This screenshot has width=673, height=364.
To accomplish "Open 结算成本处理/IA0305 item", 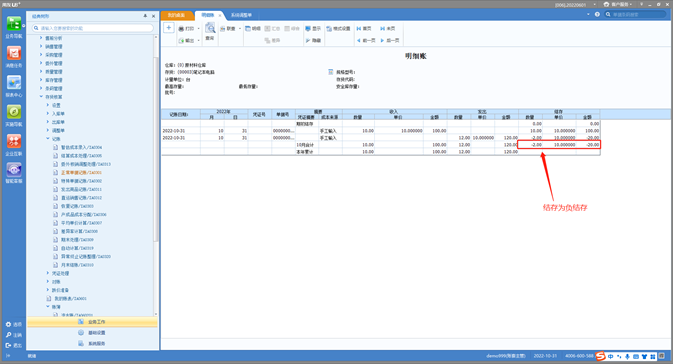I will (x=81, y=156).
